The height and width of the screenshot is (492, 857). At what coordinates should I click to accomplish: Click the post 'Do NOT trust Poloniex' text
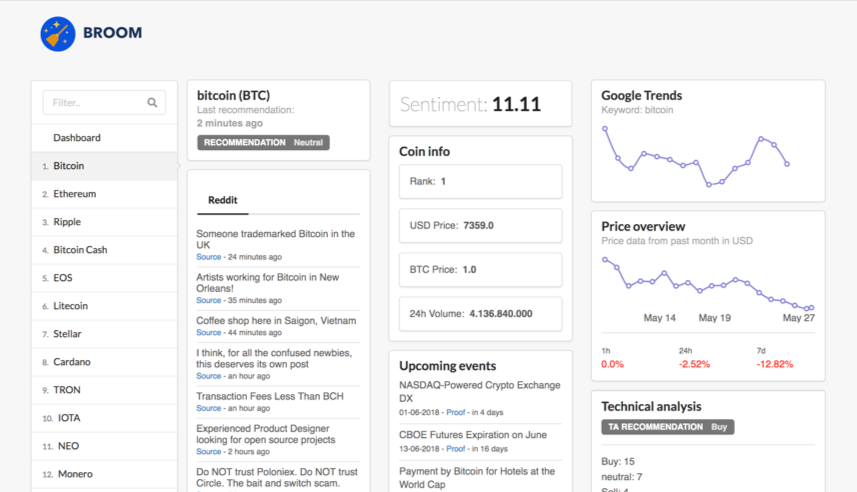tap(277, 477)
